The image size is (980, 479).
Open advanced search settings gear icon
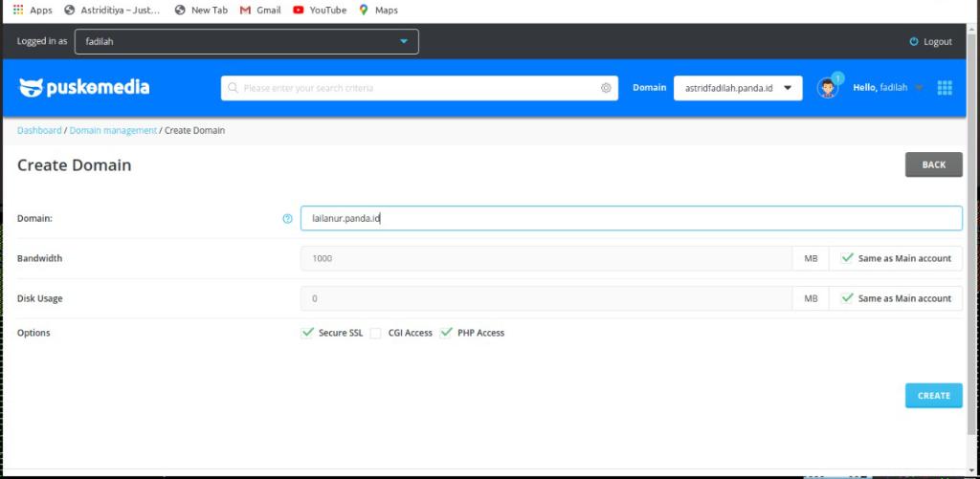point(606,88)
